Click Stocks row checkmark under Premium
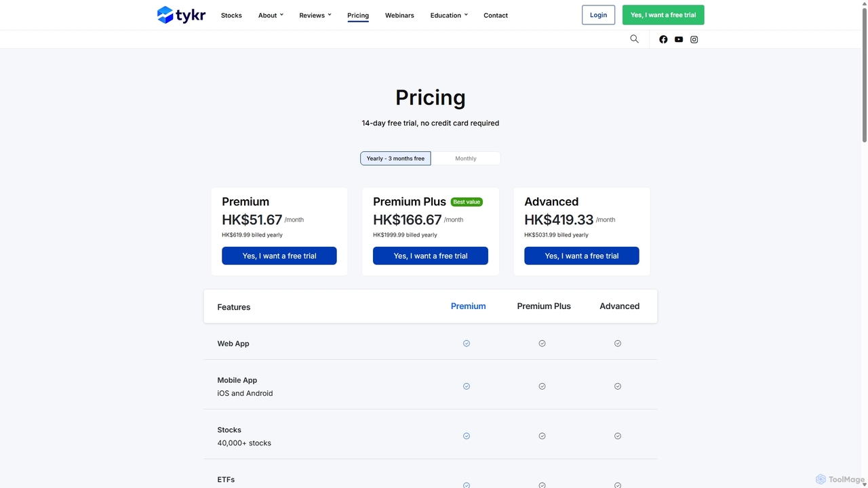The width and height of the screenshot is (868, 488). 467,436
